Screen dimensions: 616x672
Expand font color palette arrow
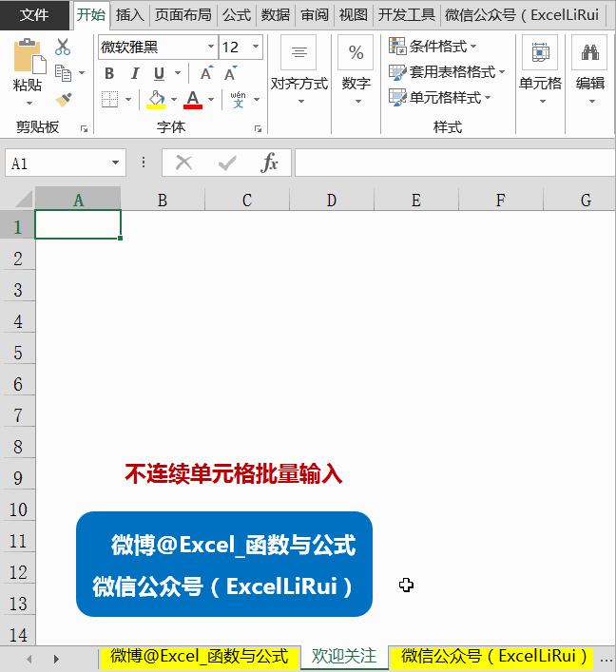211,100
